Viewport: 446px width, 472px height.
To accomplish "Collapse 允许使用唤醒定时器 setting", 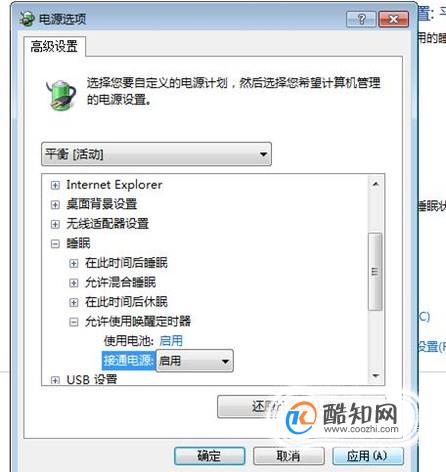I will 74,322.
